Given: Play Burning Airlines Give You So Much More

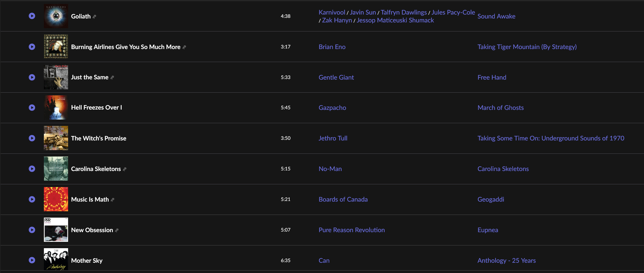Looking at the screenshot, I should [x=32, y=47].
